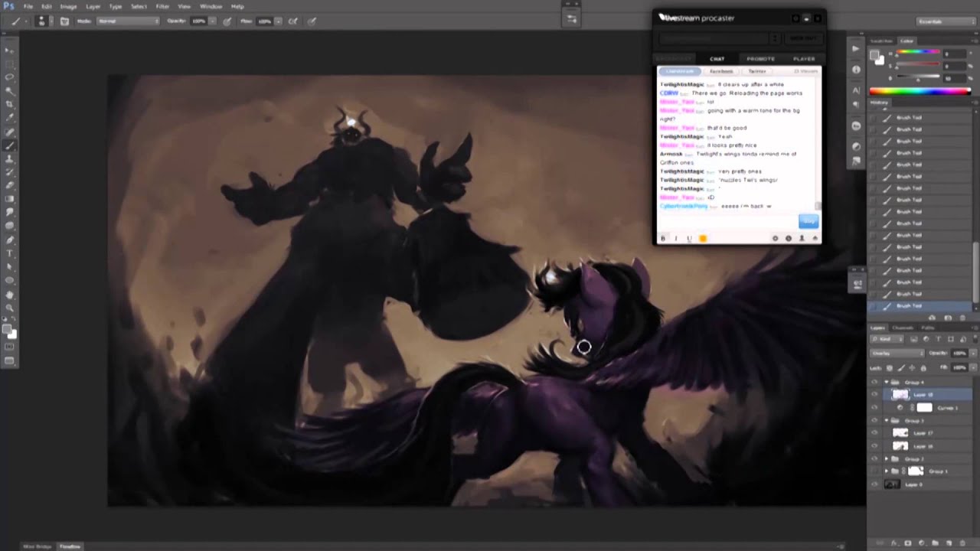The image size is (980, 551).
Task: Choose the Horizontal Type tool
Action: click(x=9, y=253)
